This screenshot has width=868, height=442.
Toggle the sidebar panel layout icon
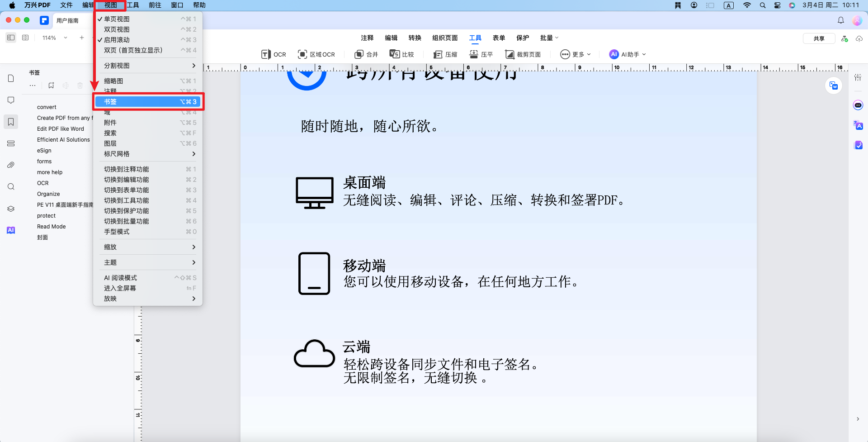click(11, 38)
